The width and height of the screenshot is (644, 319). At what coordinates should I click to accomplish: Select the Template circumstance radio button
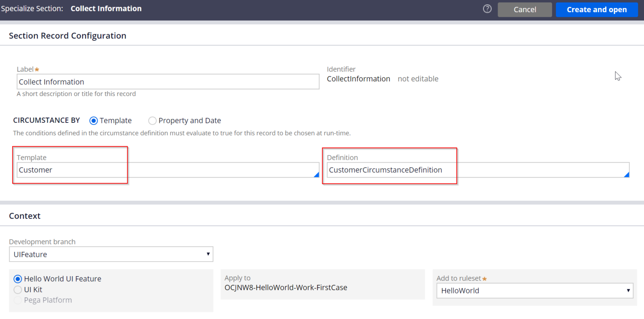tap(93, 121)
